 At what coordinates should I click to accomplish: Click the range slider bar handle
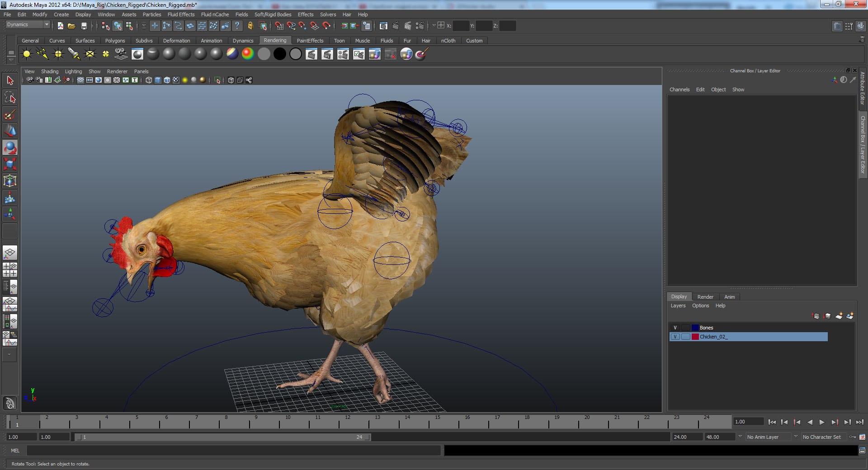222,437
